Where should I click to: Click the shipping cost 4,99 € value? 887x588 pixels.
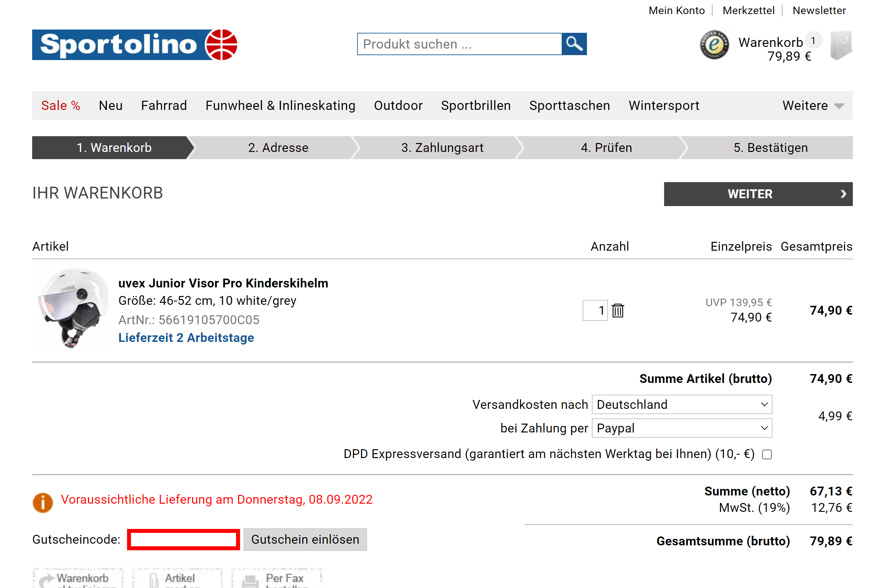[835, 416]
